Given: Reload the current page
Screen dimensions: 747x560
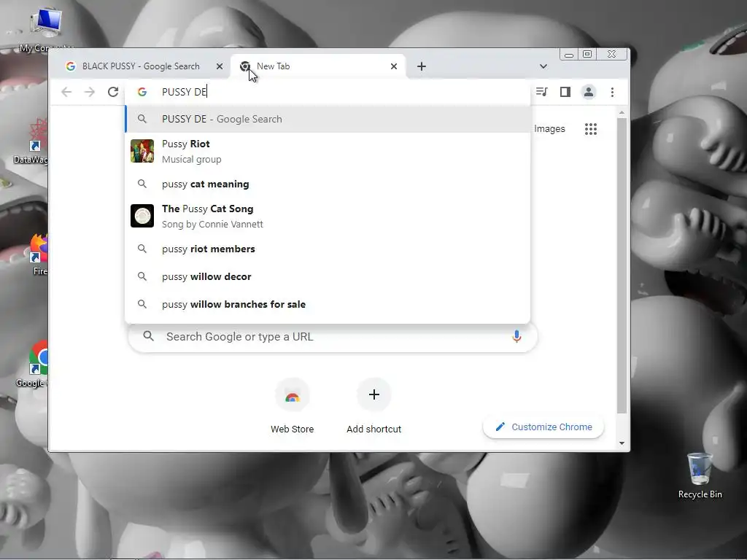Looking at the screenshot, I should pyautogui.click(x=113, y=92).
